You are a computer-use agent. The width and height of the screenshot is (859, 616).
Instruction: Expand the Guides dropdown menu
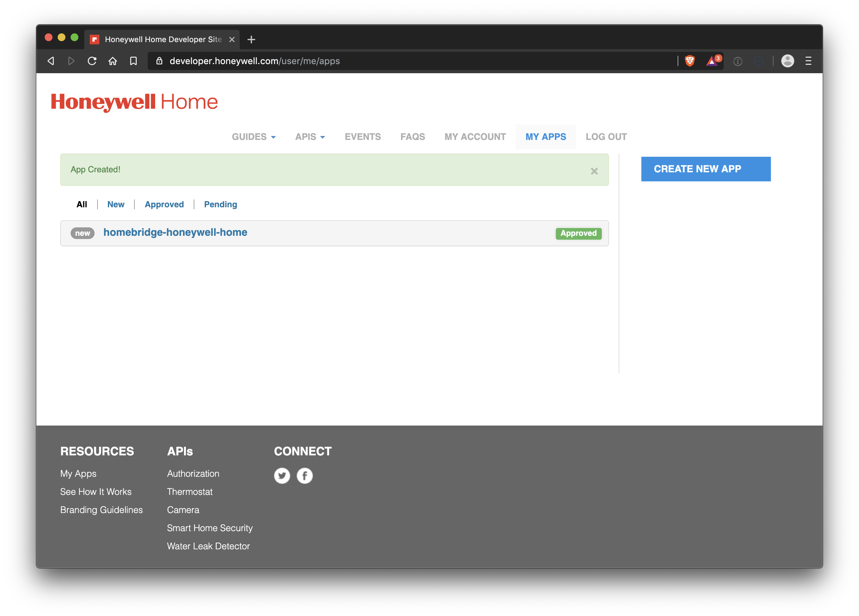pos(253,137)
